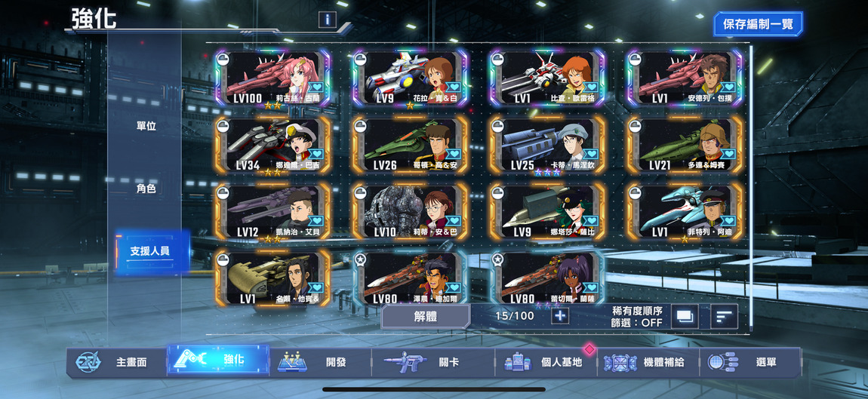Tap the heart icon on LV34 card
The width and height of the screenshot is (868, 399).
tap(315, 154)
